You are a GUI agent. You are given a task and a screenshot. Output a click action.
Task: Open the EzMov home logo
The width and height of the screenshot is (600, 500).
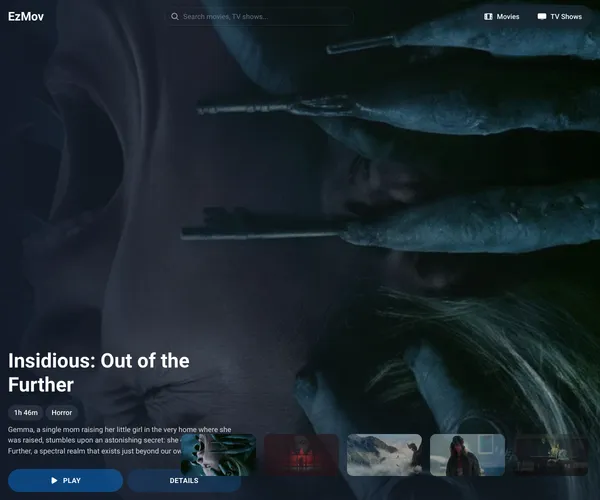tap(26, 16)
